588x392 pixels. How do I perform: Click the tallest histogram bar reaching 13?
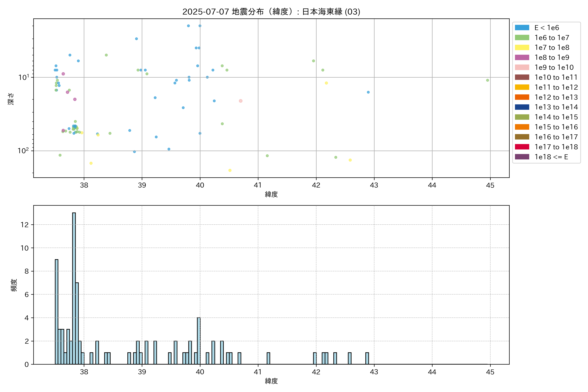tap(74, 288)
